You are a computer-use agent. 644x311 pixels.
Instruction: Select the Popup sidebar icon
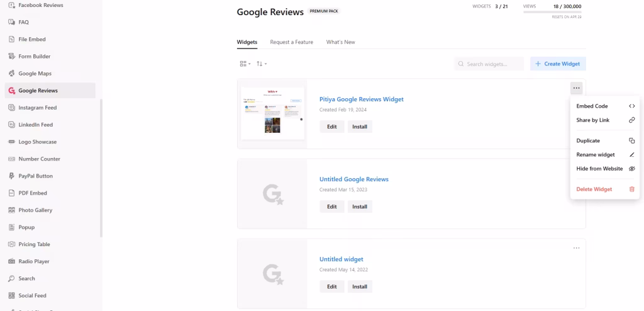pos(11,227)
